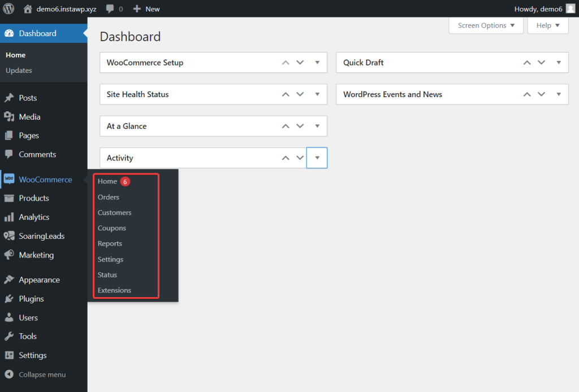
Task: Move WooCommerce Setup widget up
Action: (x=286, y=62)
